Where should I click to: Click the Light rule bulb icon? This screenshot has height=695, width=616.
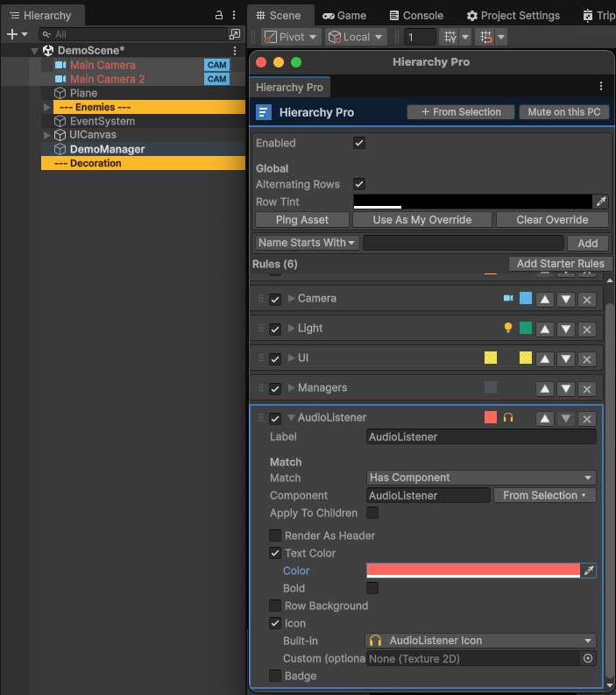[508, 328]
